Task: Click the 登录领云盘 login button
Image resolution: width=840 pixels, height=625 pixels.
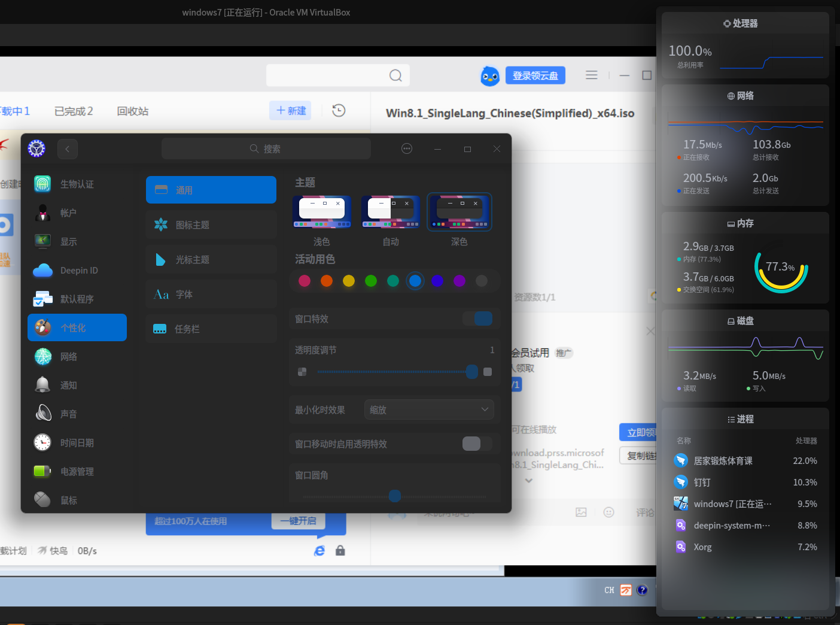Action: click(535, 75)
